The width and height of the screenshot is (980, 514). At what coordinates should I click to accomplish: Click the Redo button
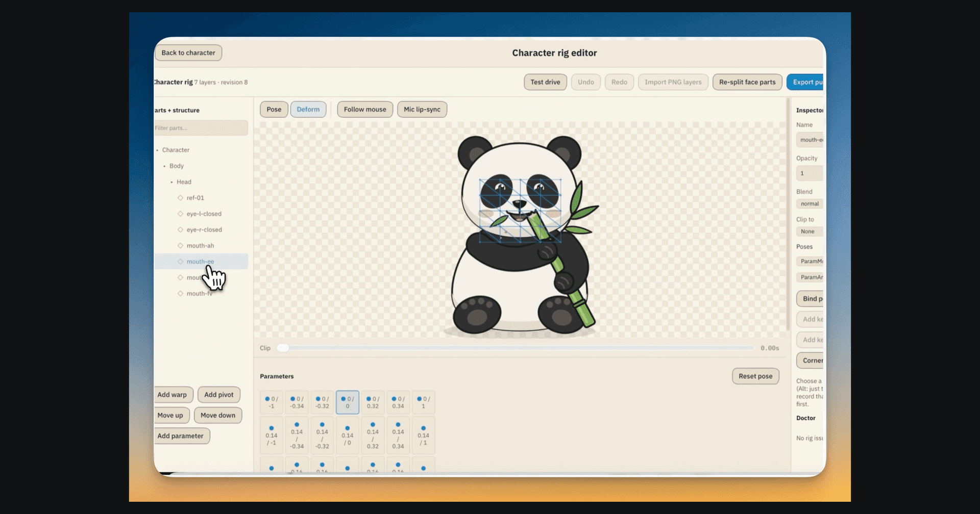(x=619, y=82)
